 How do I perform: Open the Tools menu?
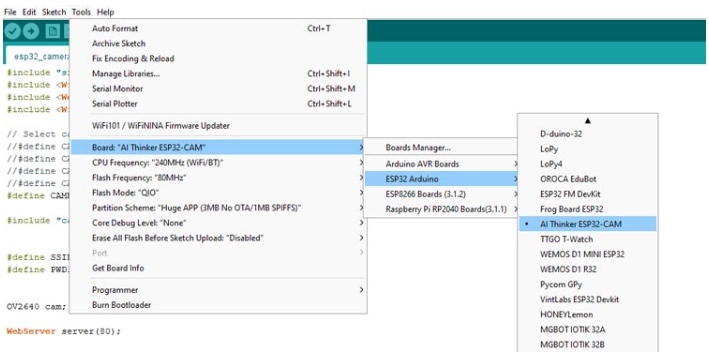click(x=81, y=12)
